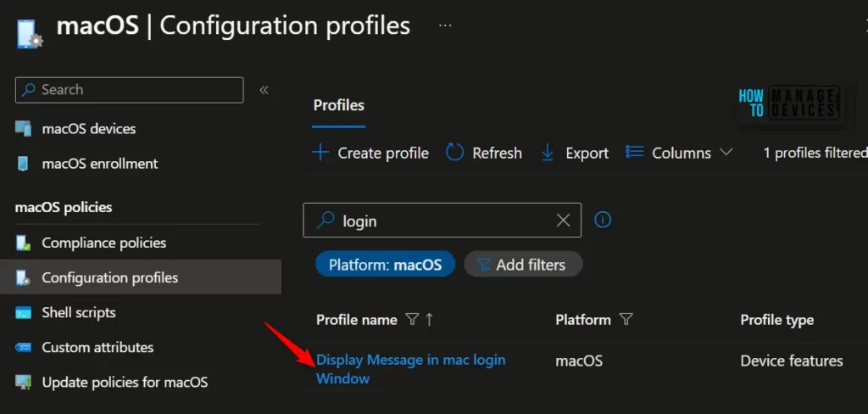Click the Platform column header text
Viewport: 868px width, 414px height.
(583, 320)
